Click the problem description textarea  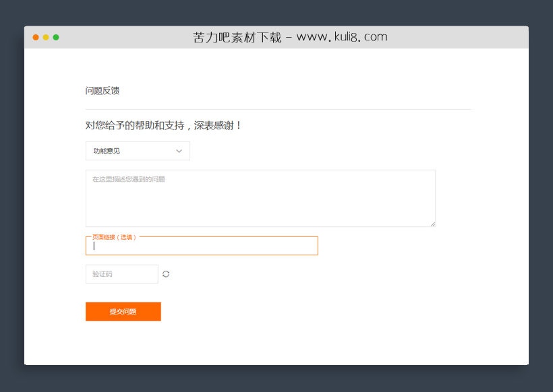[260, 198]
